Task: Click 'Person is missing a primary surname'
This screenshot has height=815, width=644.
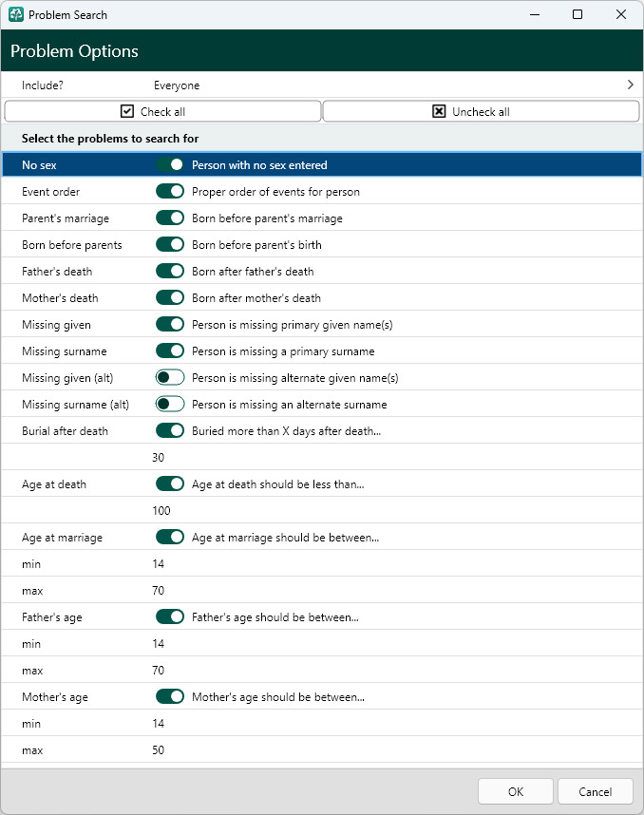Action: pyautogui.click(x=283, y=351)
